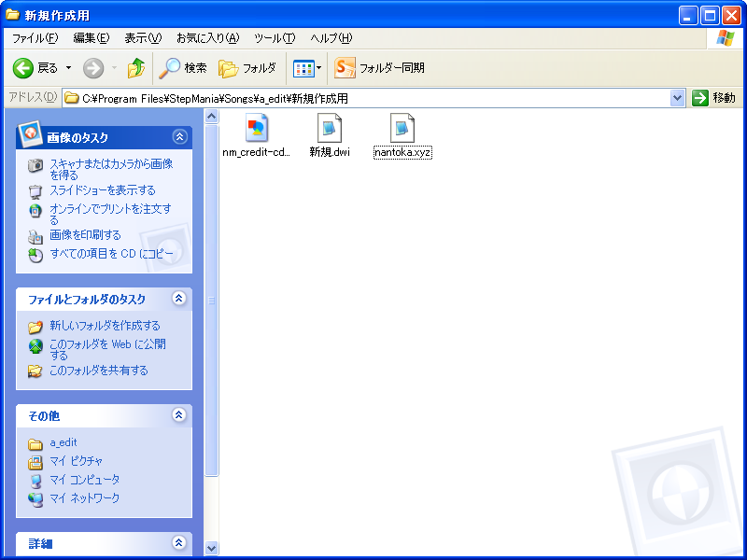Click the マイ ネットワーク network icon
This screenshot has height=560, width=747.
[35, 499]
